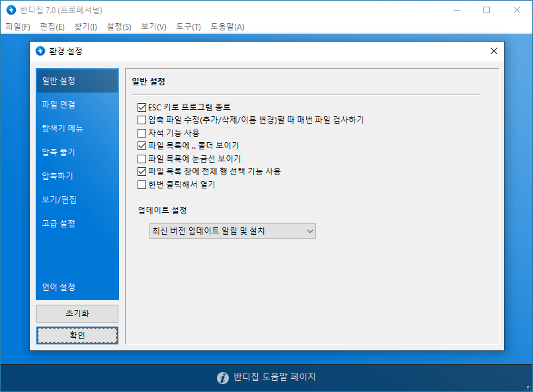Click the 확인 button
Screen dimensions: 533x392
(77, 335)
